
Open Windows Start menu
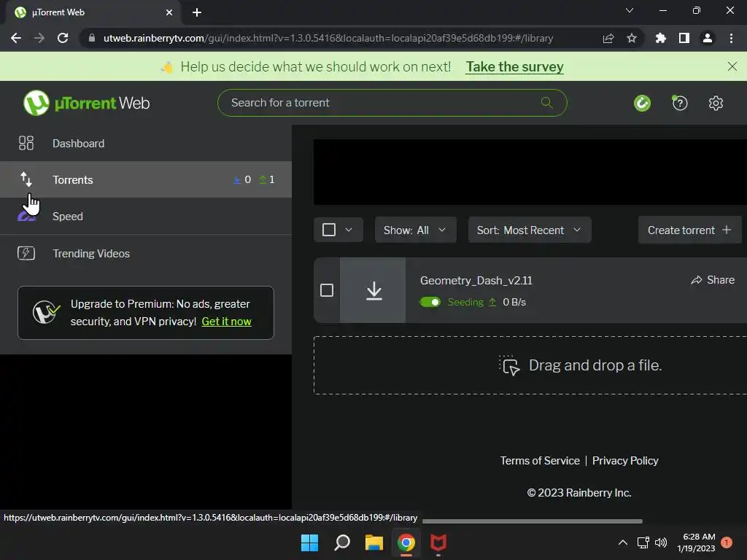click(309, 542)
